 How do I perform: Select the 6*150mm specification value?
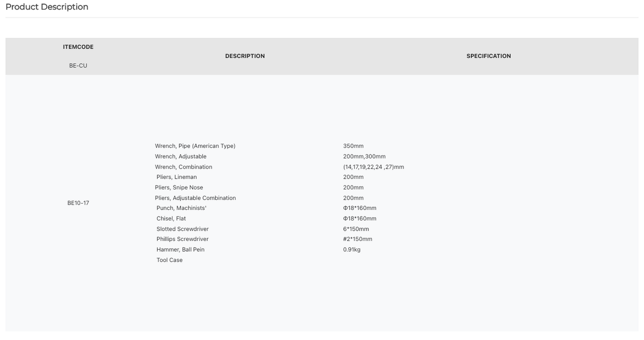[x=356, y=229]
